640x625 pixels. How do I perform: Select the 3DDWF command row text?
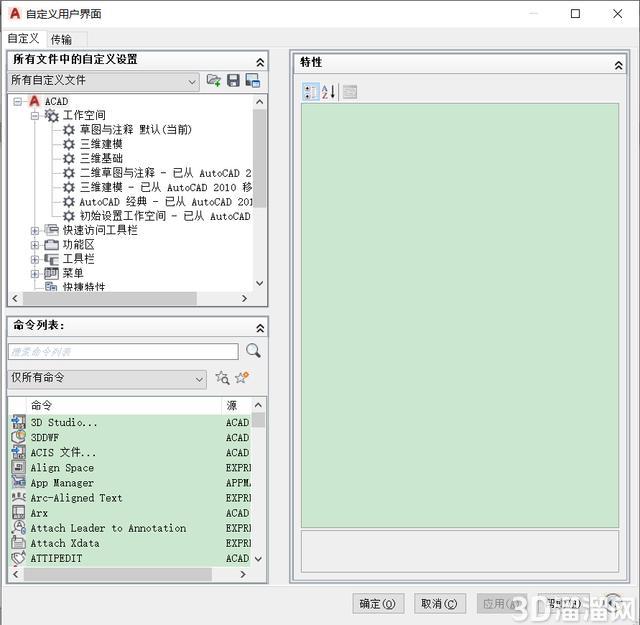[44, 438]
